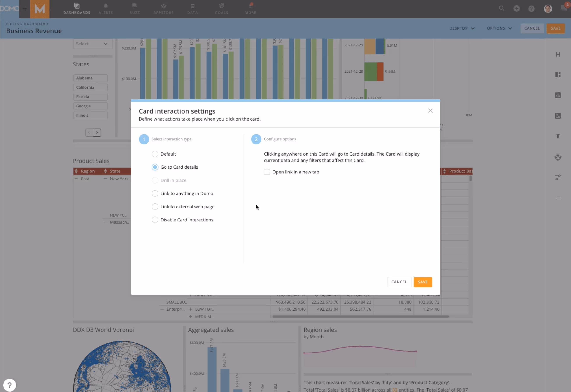Viewport: 571px width, 392px height.
Task: Enable Open link in a new tab
Action: click(267, 172)
